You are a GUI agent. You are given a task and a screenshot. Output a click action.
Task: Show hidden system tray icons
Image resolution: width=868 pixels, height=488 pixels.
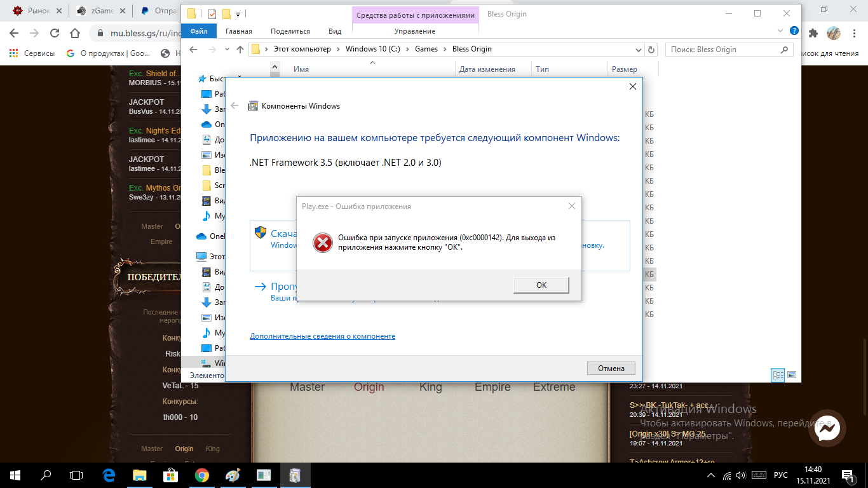(x=710, y=475)
